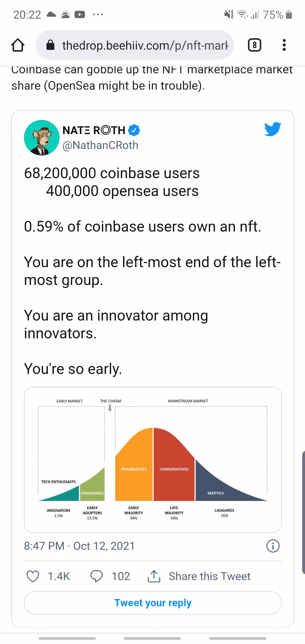Like the tweet with heart icon
305x644 pixels.
coord(33,576)
